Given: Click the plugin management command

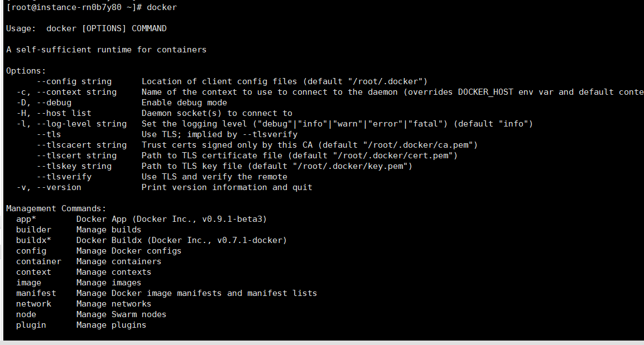Looking at the screenshot, I should [x=31, y=325].
